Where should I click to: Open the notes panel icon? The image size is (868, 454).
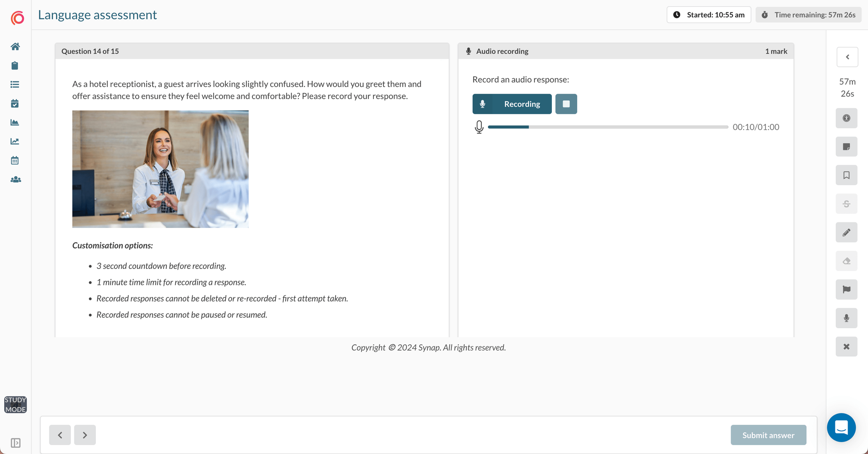[x=846, y=147]
